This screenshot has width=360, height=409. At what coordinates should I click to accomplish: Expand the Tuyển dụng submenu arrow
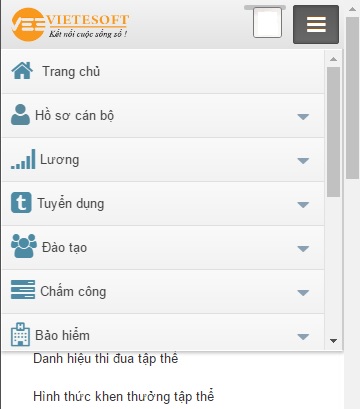pyautogui.click(x=303, y=204)
